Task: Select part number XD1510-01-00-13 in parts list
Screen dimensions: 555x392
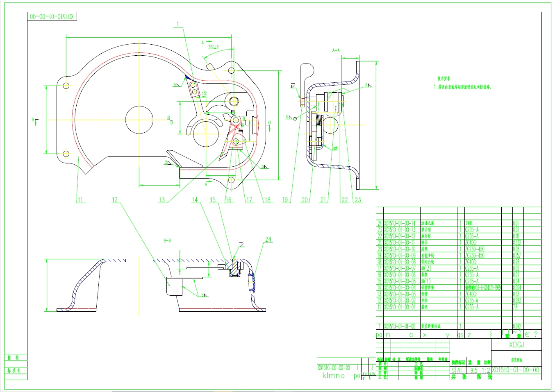Action: click(x=400, y=230)
